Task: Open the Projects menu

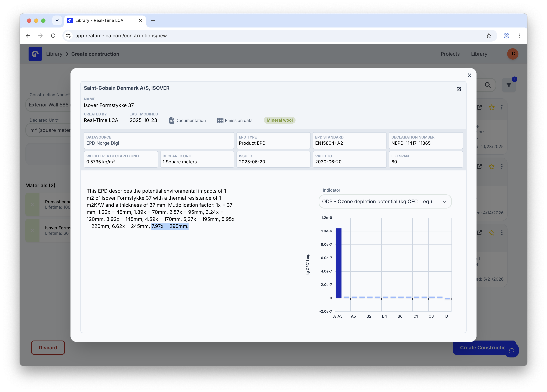Action: (x=450, y=54)
